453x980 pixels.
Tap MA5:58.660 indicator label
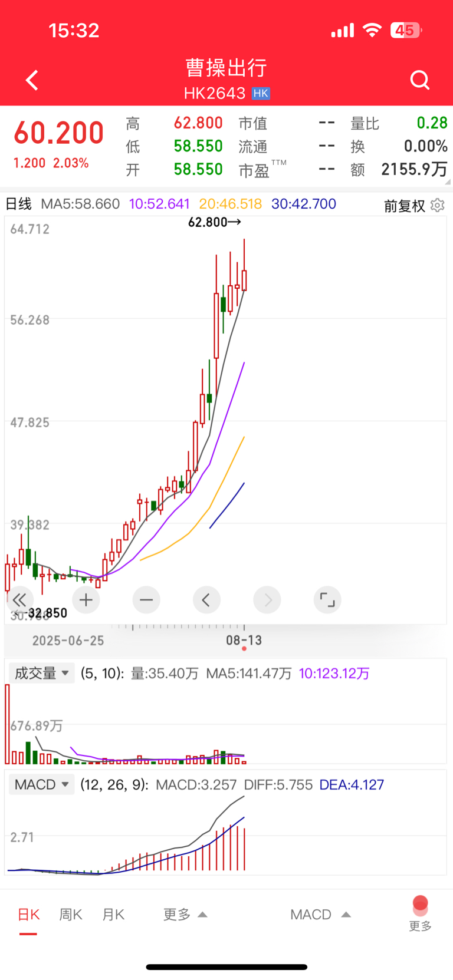pyautogui.click(x=80, y=204)
